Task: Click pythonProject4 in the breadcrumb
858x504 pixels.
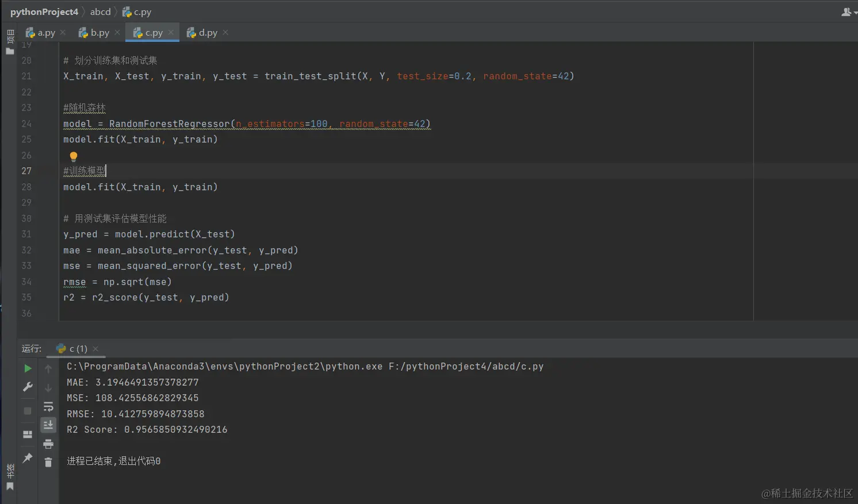Action: tap(44, 12)
